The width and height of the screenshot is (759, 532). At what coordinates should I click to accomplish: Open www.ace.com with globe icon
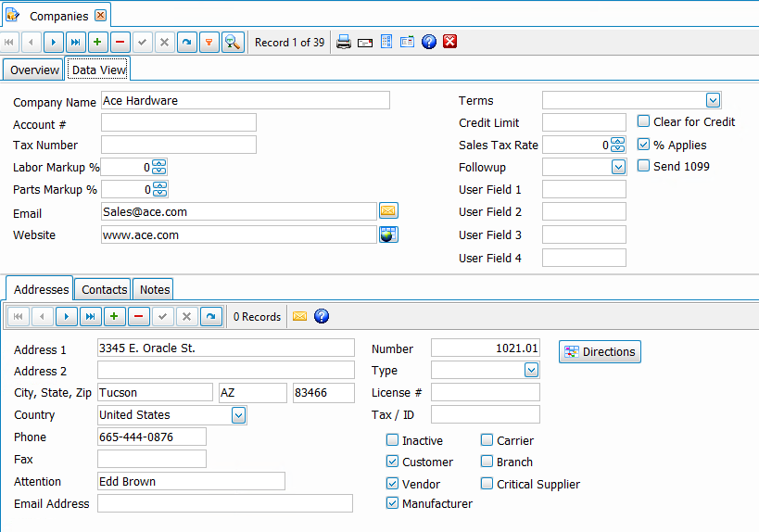(x=388, y=234)
